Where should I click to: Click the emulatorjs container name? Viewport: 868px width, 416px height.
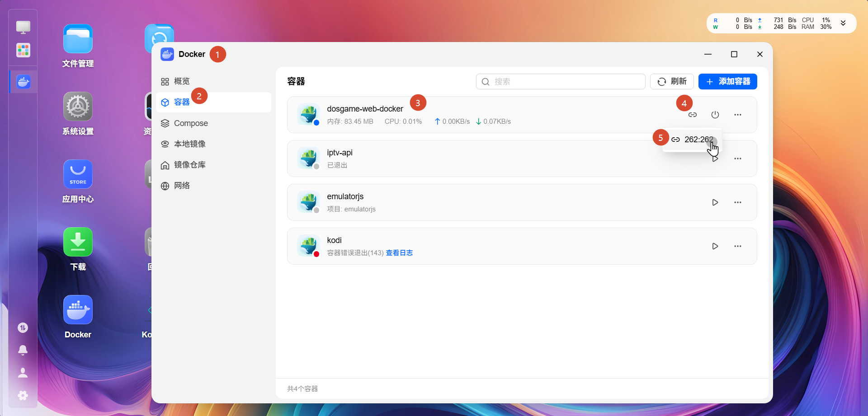pyautogui.click(x=345, y=196)
